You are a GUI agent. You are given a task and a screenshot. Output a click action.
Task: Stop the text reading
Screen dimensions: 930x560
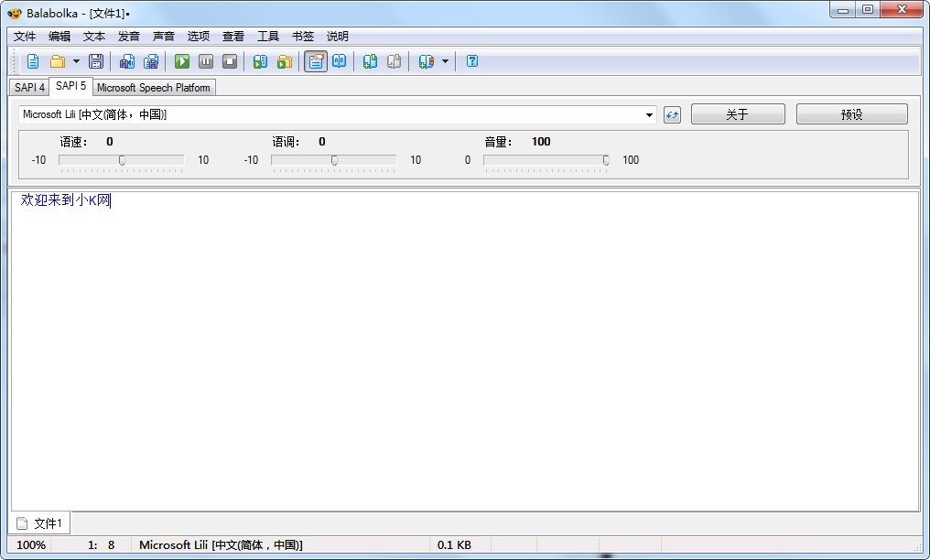click(229, 61)
